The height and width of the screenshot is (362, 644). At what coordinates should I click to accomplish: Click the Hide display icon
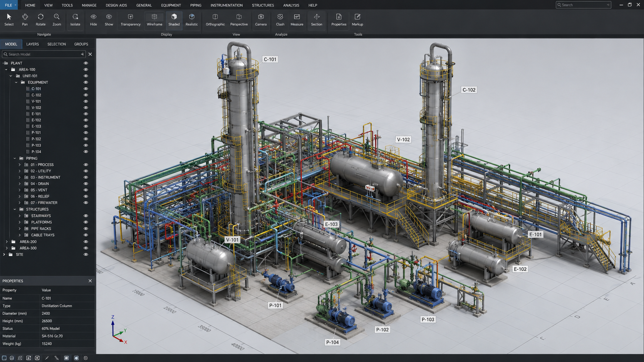(94, 20)
